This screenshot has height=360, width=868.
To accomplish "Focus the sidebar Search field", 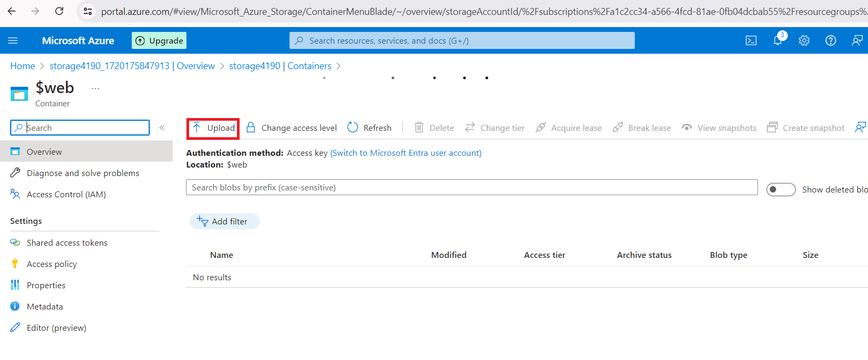I will [80, 128].
